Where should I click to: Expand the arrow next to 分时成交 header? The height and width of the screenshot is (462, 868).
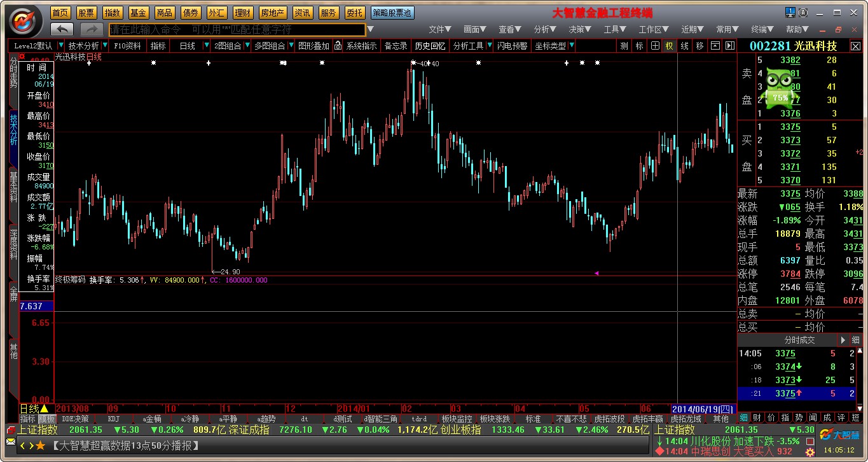tap(844, 340)
